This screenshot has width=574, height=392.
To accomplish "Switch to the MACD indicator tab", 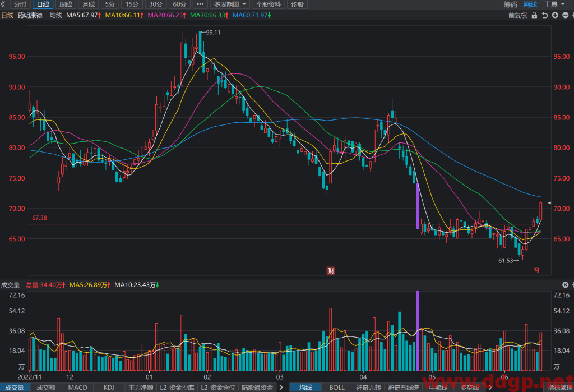I will 77,388.
